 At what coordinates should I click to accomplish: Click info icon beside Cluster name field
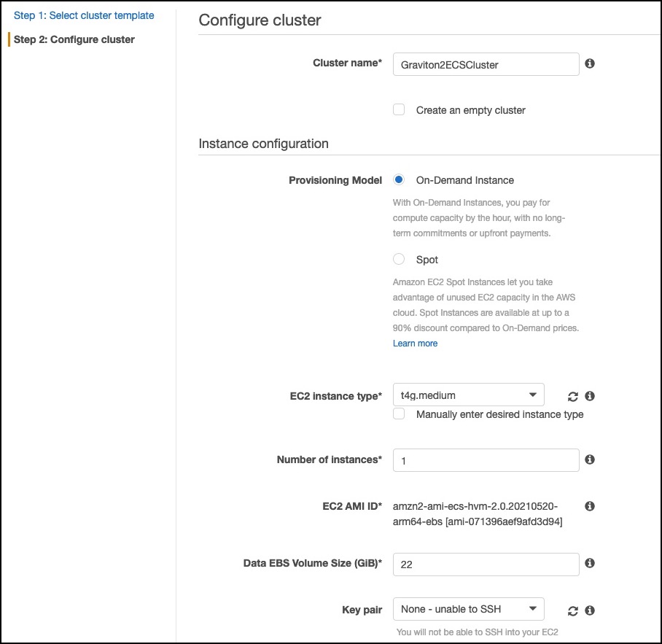tap(590, 63)
